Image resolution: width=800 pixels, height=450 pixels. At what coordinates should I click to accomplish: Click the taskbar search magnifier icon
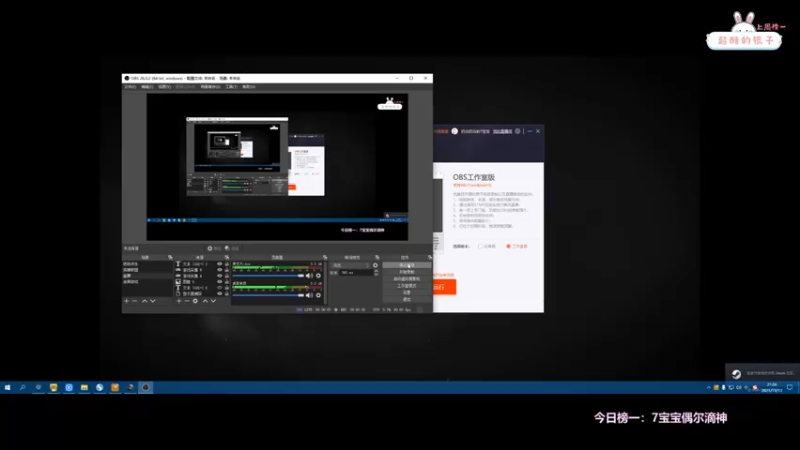[x=22, y=388]
